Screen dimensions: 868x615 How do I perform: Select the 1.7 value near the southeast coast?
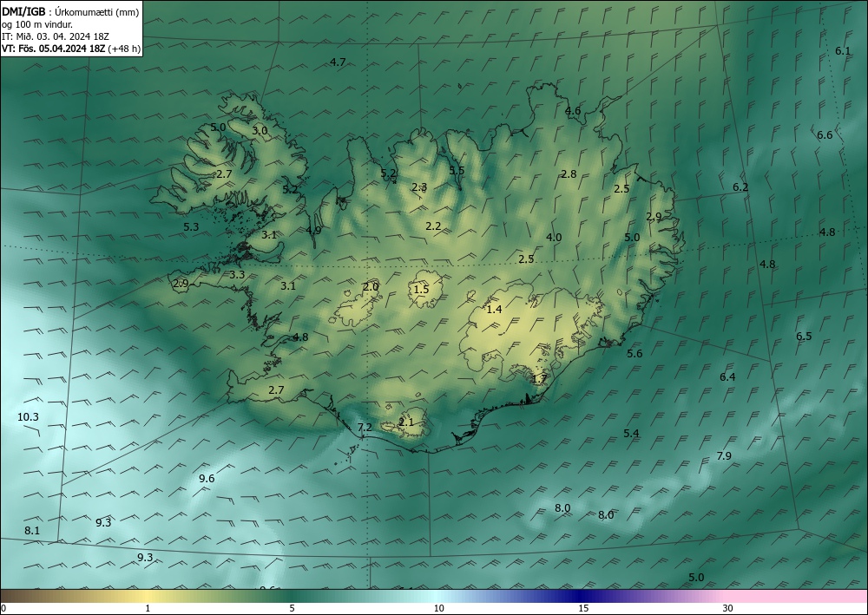pos(539,379)
